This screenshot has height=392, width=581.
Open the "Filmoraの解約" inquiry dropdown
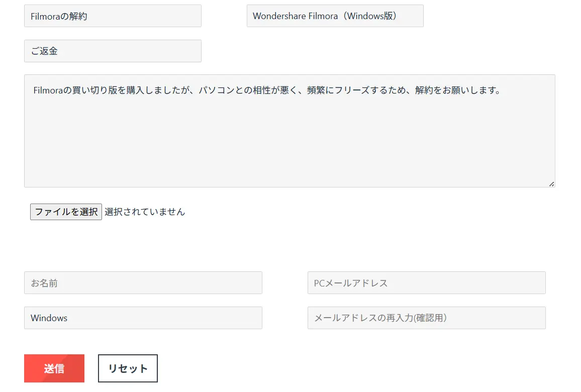[x=113, y=16]
